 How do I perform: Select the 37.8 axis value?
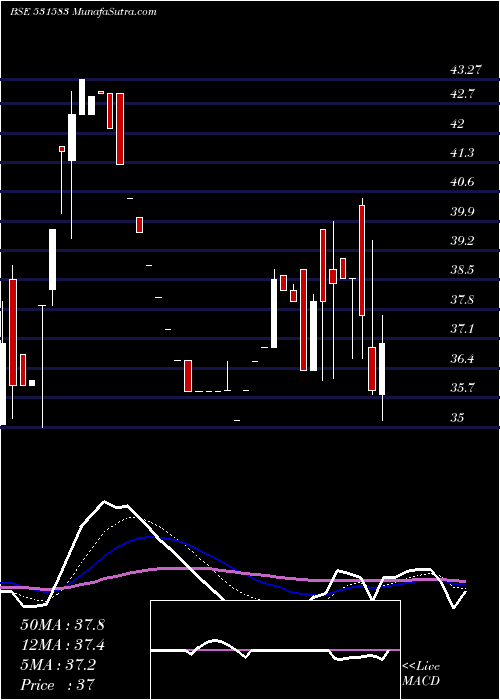tap(463, 300)
